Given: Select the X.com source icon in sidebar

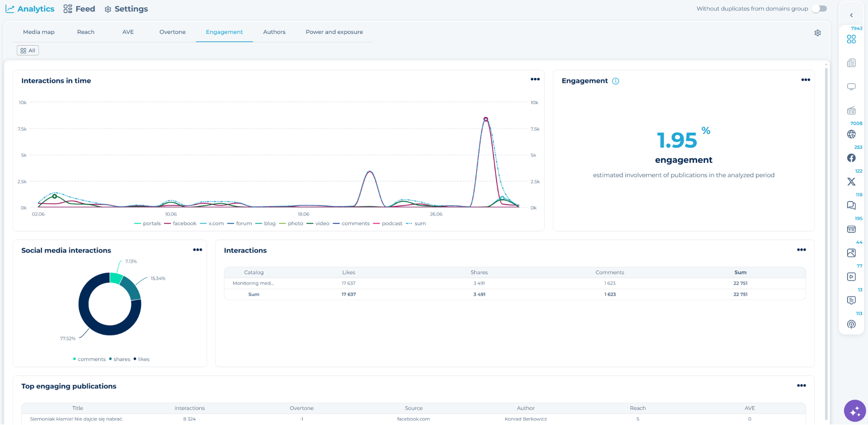Looking at the screenshot, I should pyautogui.click(x=851, y=182).
